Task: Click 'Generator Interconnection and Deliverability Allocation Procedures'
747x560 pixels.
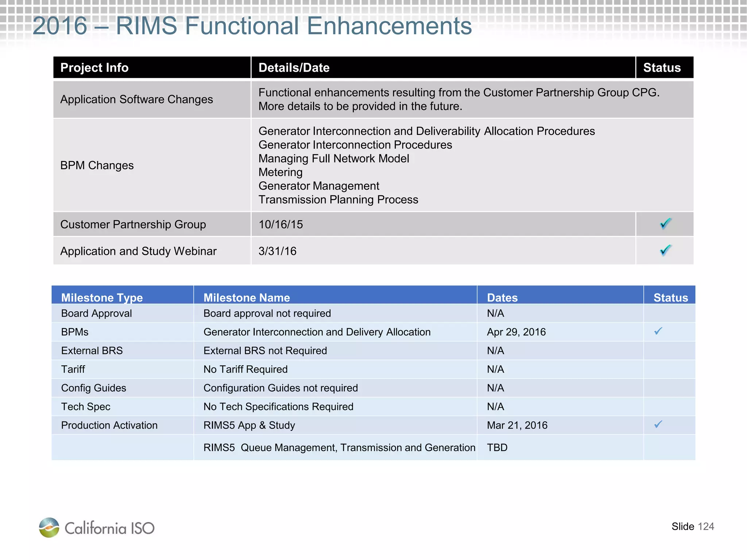Action: tap(427, 131)
